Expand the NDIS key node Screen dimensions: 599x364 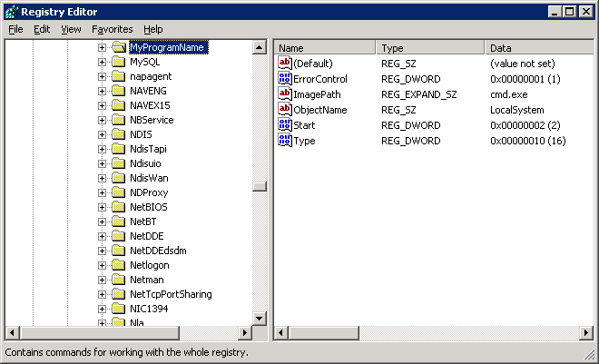(x=102, y=134)
